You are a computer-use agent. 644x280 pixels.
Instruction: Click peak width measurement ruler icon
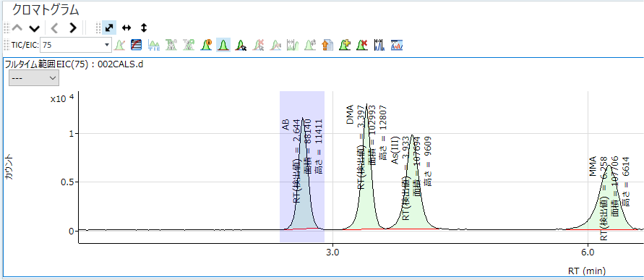pyautogui.click(x=379, y=45)
